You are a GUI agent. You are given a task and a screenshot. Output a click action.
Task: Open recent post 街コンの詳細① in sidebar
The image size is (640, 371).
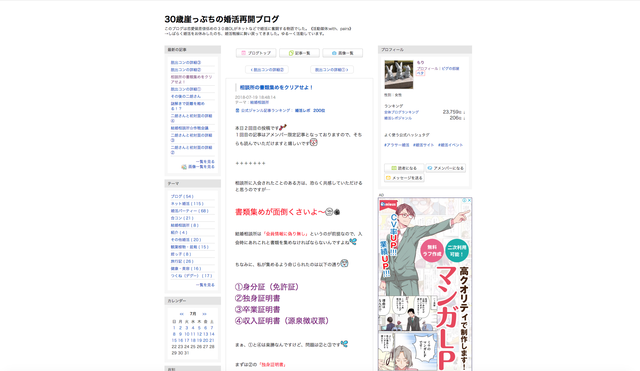[186, 89]
